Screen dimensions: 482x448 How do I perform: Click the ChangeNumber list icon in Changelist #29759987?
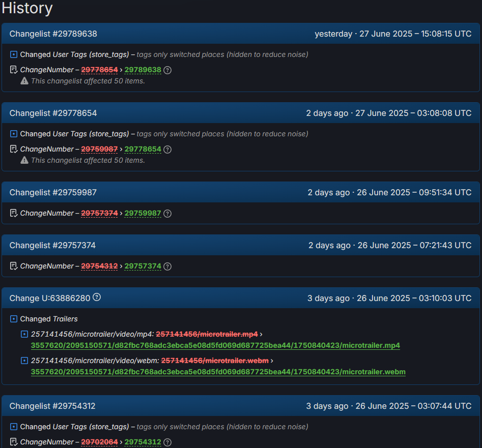pos(14,213)
